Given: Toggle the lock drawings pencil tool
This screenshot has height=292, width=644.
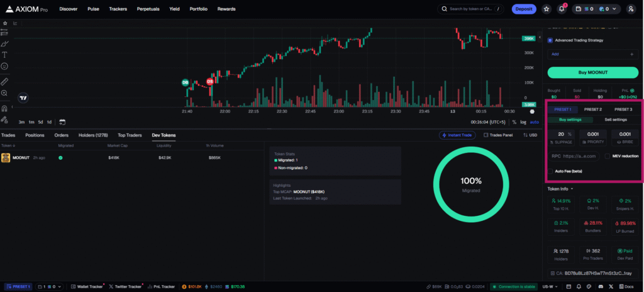Looking at the screenshot, I should point(4,120).
